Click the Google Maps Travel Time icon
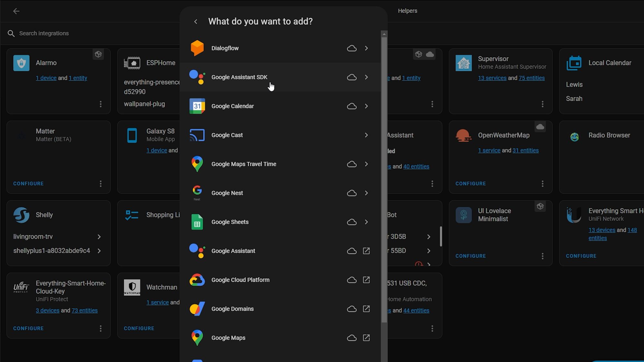644x362 pixels. pos(197,163)
